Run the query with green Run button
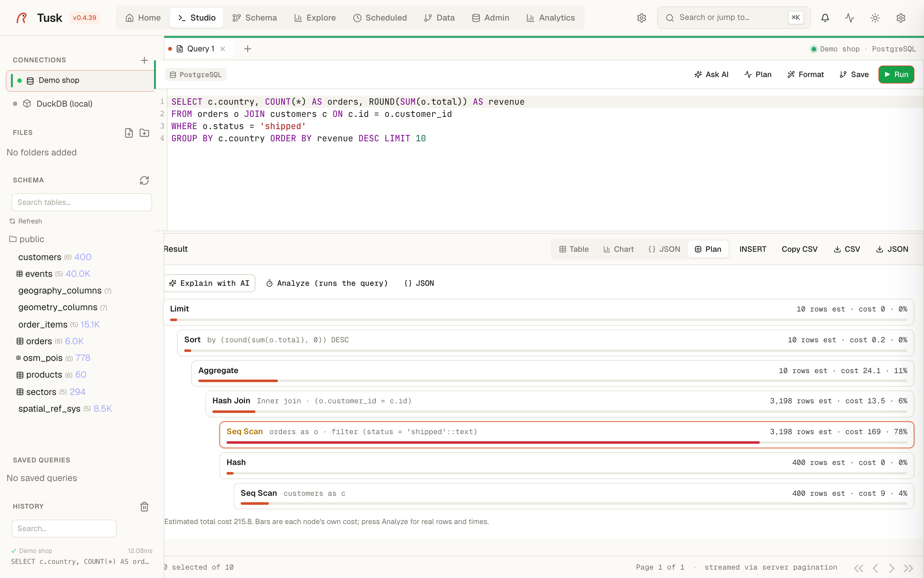 point(896,74)
